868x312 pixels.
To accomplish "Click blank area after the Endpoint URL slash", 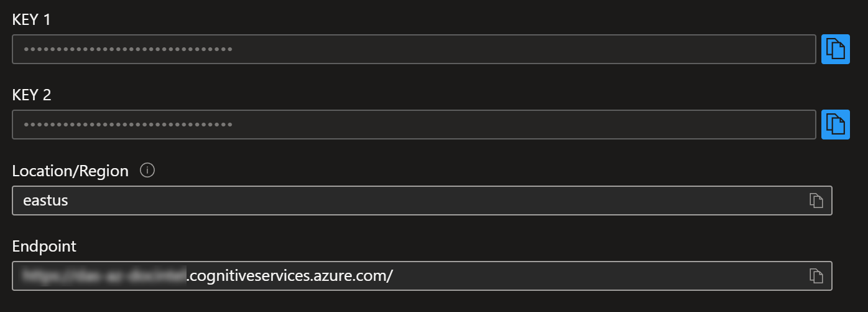I will (x=597, y=275).
